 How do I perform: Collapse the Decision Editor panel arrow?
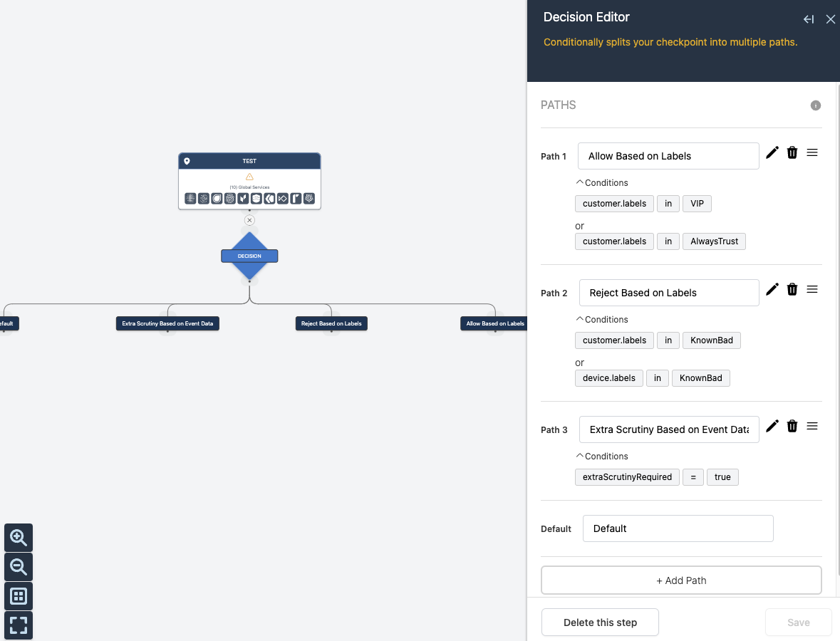coord(809,19)
